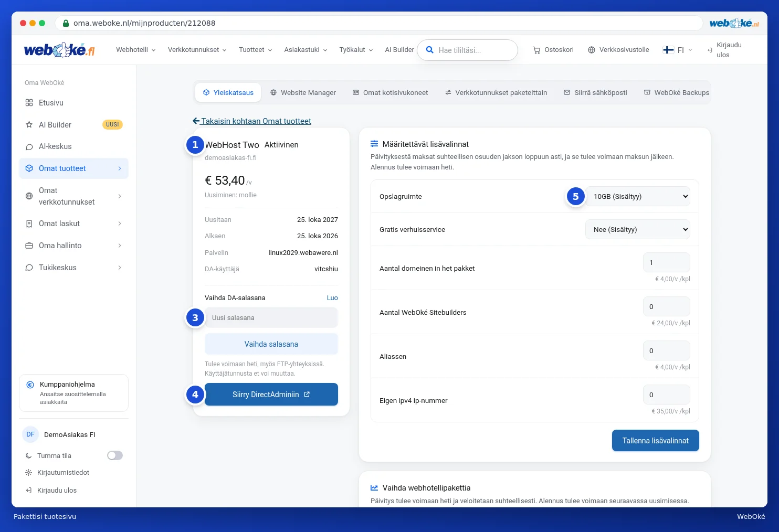Open the Gratis verhuisservice dropdown
The width and height of the screenshot is (779, 532).
638,229
